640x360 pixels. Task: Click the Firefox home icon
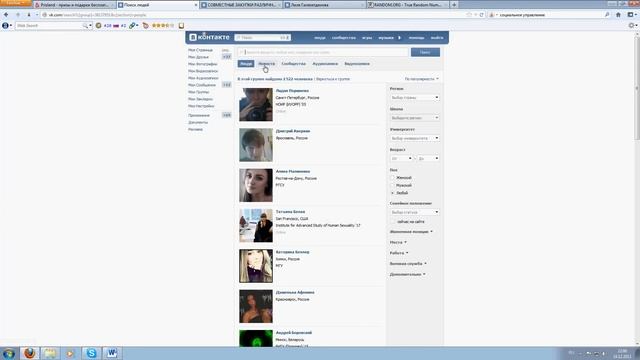618,15
